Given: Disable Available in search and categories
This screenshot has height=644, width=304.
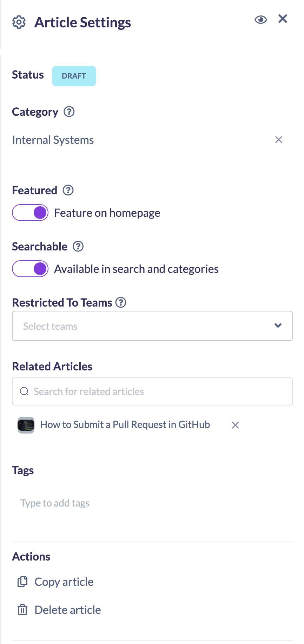Looking at the screenshot, I should point(30,269).
